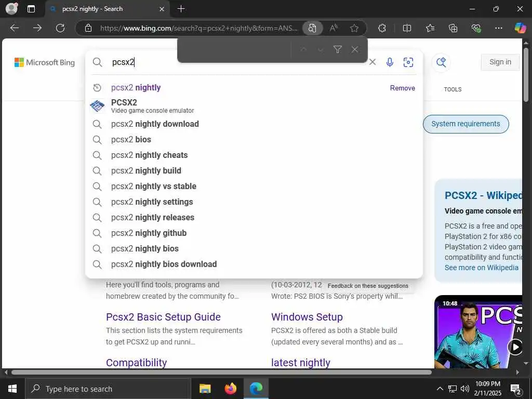
Task: Click the vertical page scrollbar
Action: 526,75
